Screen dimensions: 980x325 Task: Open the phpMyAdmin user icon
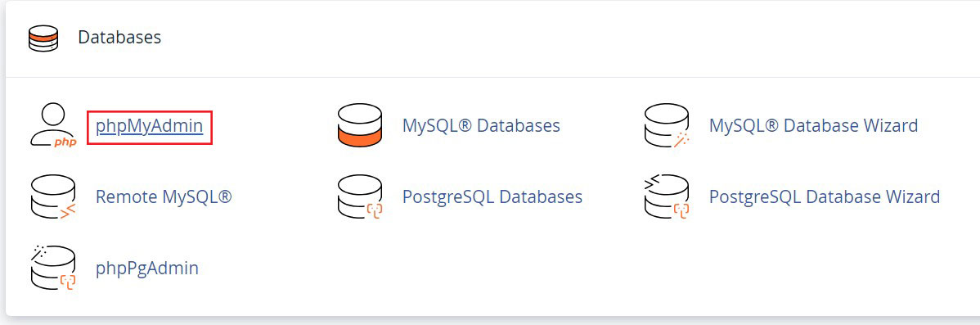(x=52, y=126)
